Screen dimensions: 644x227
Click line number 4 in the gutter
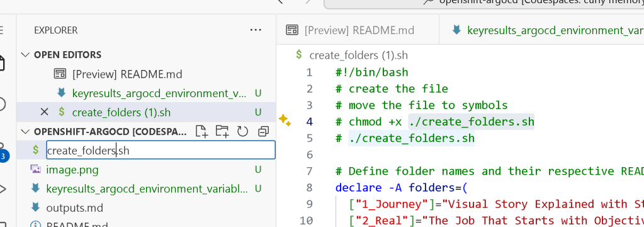point(309,122)
